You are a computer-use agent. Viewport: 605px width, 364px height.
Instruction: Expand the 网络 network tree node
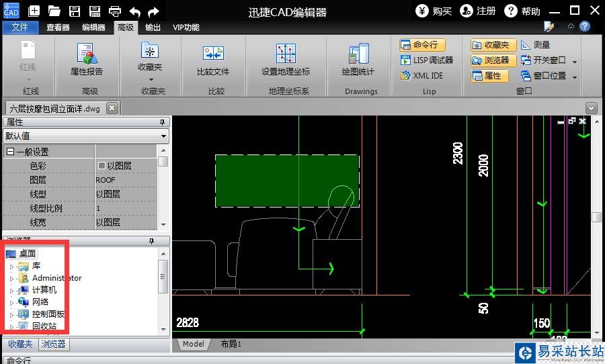click(x=11, y=302)
